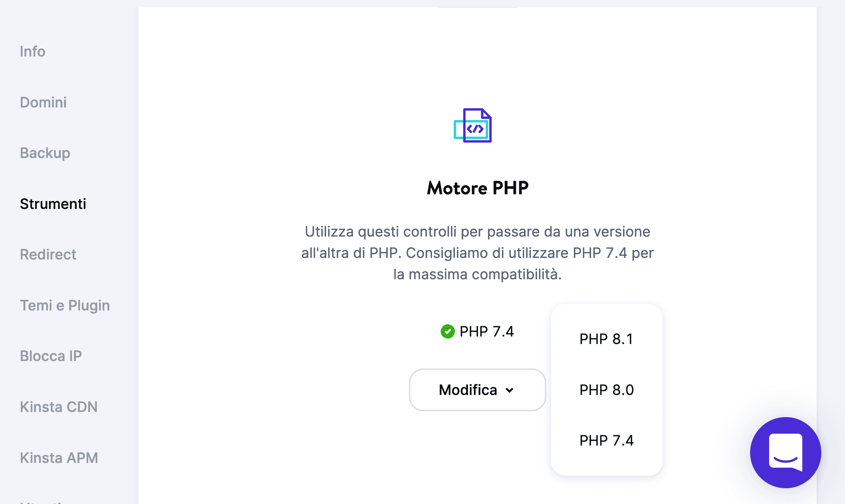Open the Kinsta APM tool
Viewport: 845px width, 504px height.
tap(58, 458)
